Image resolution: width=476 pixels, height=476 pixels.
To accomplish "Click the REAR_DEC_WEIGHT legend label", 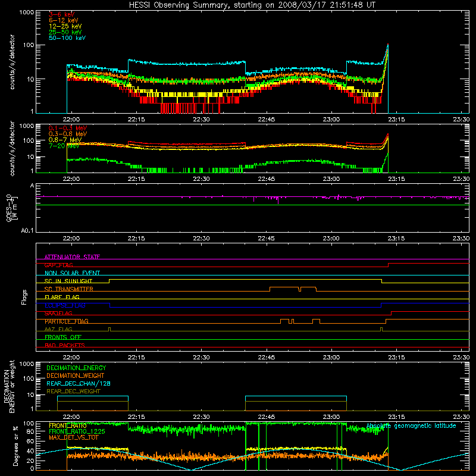I will (73, 392).
